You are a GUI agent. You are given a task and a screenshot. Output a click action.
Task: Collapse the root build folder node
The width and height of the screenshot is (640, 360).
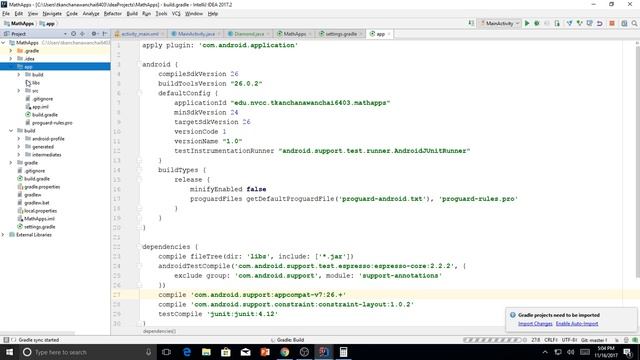(x=11, y=131)
